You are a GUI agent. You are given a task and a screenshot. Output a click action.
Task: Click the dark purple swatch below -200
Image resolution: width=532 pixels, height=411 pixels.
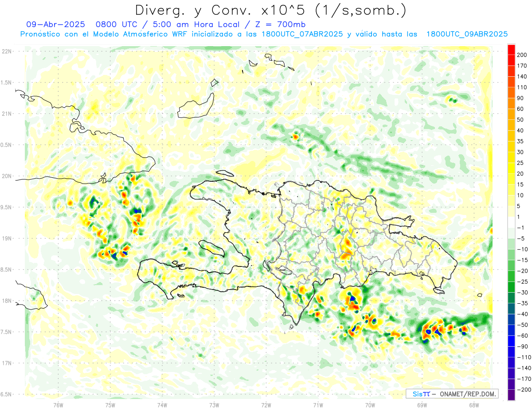511,395
